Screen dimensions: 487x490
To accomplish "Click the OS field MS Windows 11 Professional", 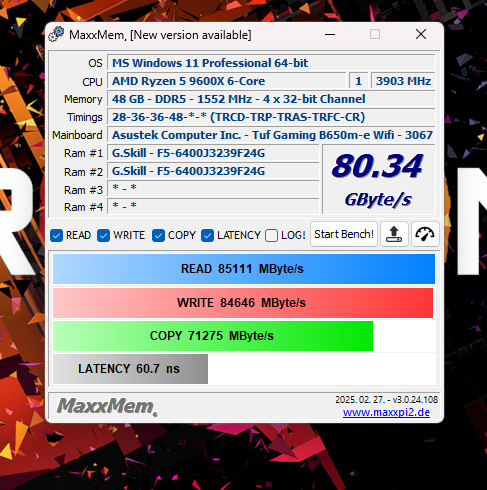I will click(x=271, y=63).
